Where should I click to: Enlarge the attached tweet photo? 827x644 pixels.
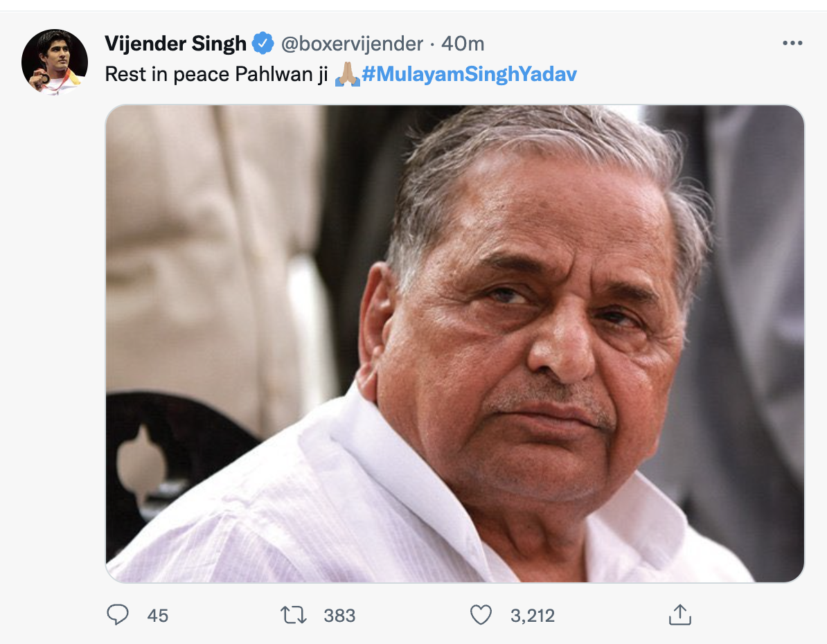[454, 344]
